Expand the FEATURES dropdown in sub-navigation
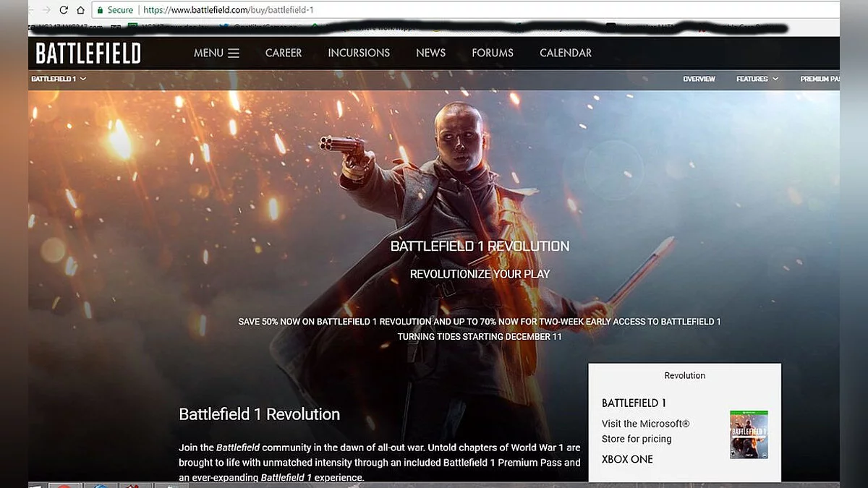The width and height of the screenshot is (868, 488). [757, 79]
